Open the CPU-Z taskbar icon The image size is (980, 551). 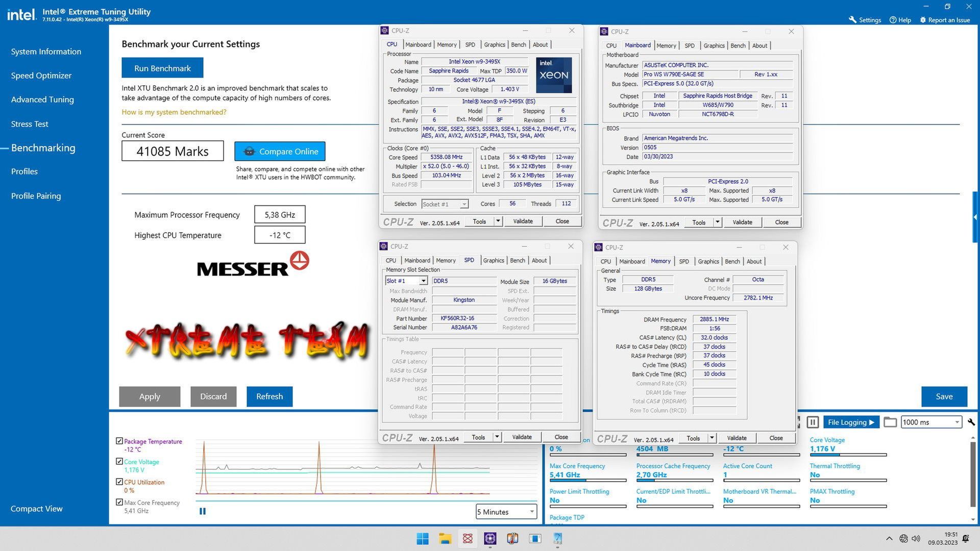click(490, 538)
